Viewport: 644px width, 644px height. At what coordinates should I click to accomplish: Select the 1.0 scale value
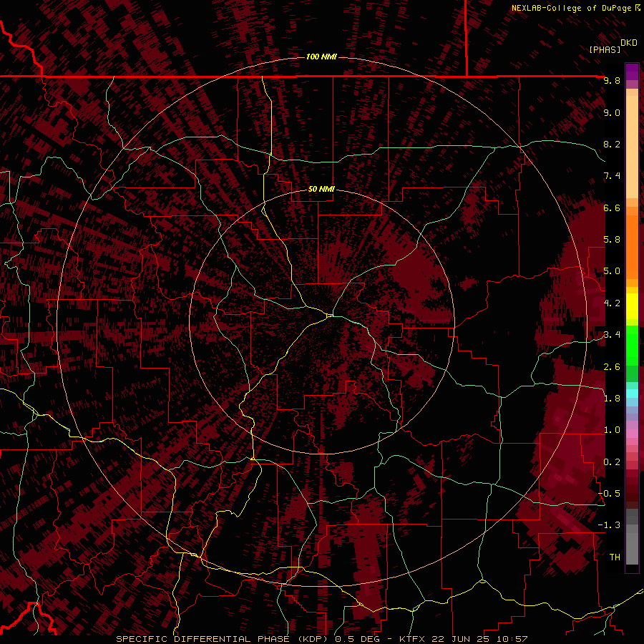[x=612, y=430]
